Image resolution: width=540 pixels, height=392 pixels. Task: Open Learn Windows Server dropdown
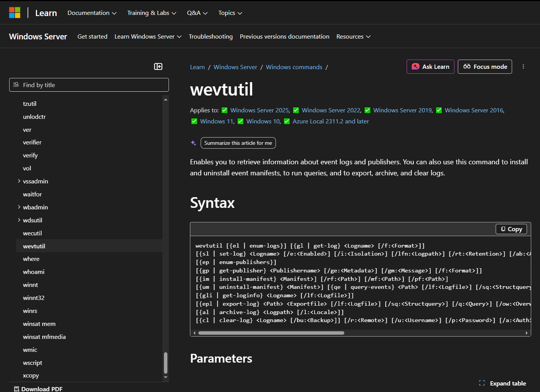(148, 37)
